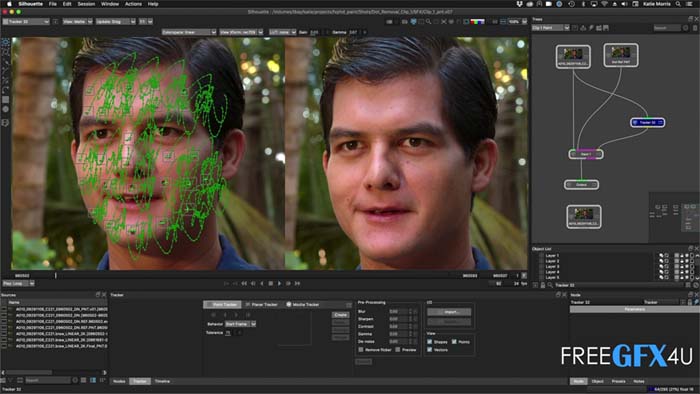Click the blue highlighted viewer toolbar icon
The height and width of the screenshot is (394, 700).
(413, 21)
